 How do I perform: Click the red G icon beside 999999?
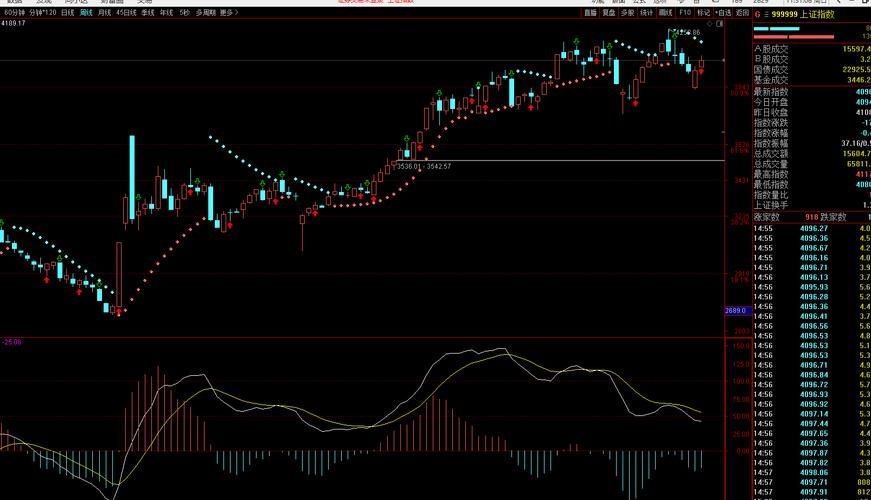[x=757, y=14]
